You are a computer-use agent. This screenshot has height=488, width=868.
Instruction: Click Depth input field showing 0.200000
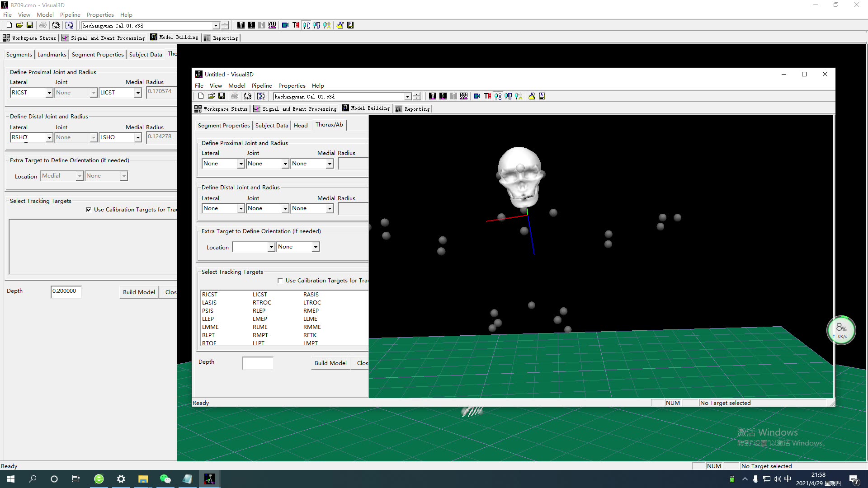(66, 291)
